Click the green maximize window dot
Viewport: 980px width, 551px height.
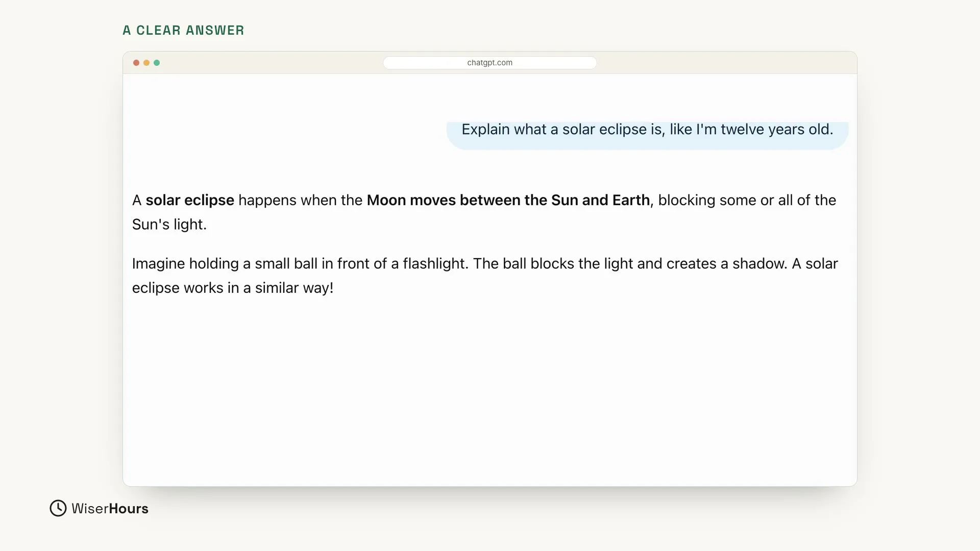[157, 63]
